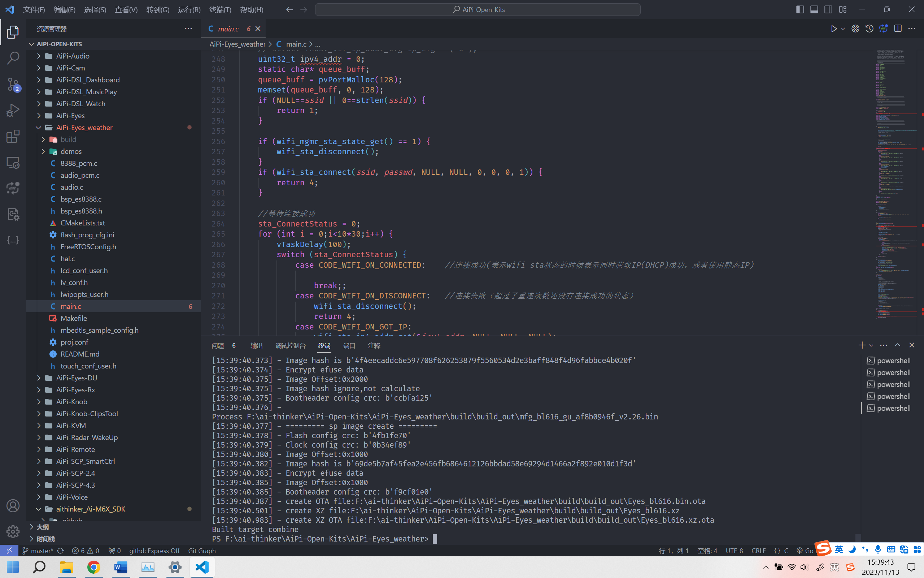
Task: Go forward with the navigation arrow
Action: pos(304,9)
